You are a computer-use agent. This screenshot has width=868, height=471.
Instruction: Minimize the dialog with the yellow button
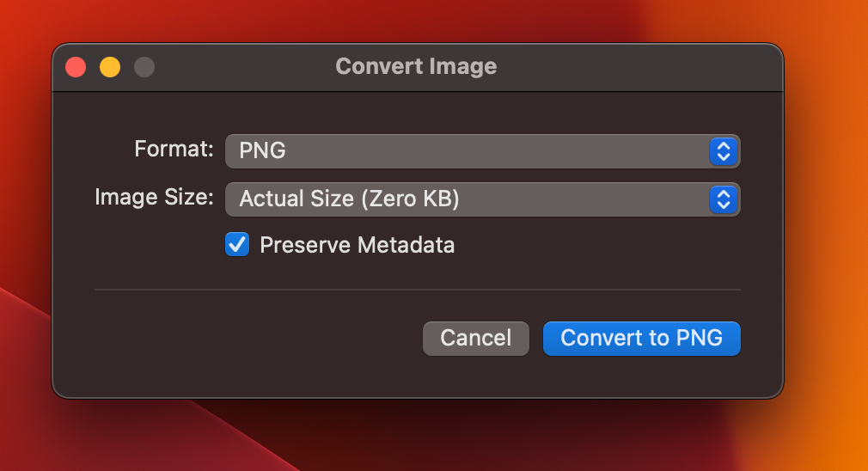(x=110, y=68)
